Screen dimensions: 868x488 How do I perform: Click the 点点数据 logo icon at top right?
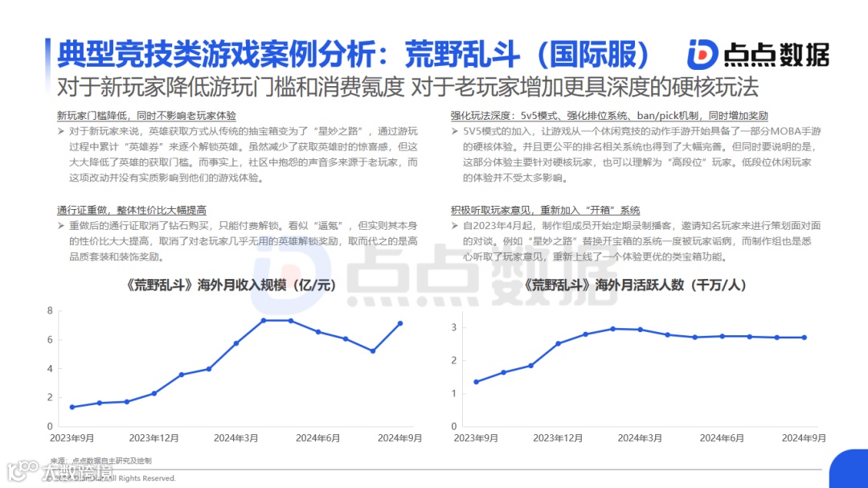coord(702,55)
